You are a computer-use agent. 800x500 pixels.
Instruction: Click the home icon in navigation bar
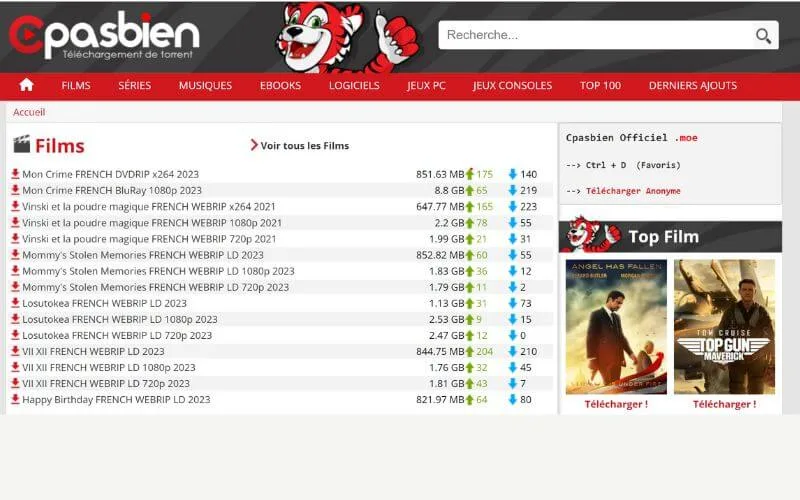click(27, 85)
